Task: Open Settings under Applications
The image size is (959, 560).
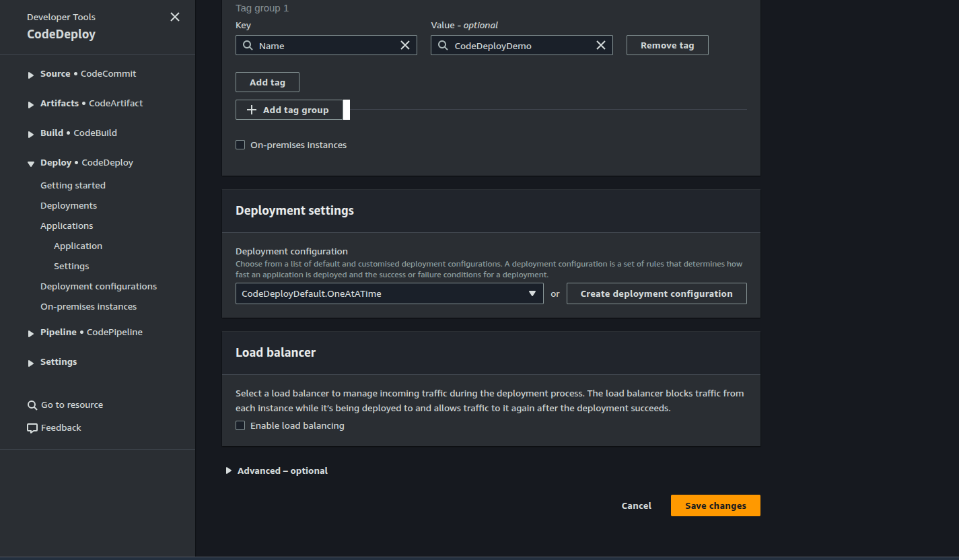Action: [x=71, y=266]
